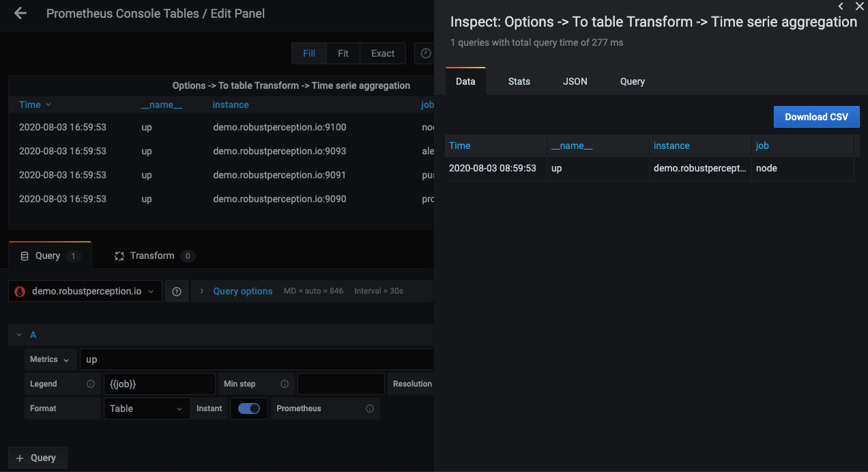The image size is (868, 472).
Task: Select the Fill display mode
Action: tap(309, 53)
